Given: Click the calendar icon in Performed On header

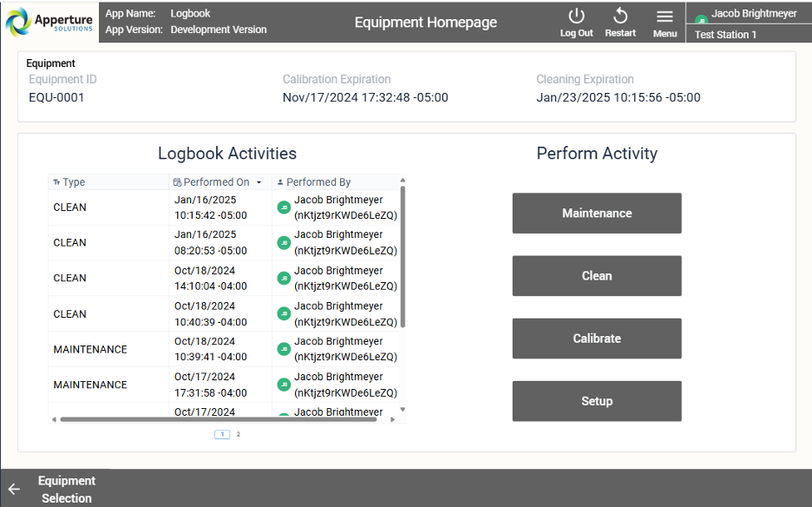Looking at the screenshot, I should [177, 182].
